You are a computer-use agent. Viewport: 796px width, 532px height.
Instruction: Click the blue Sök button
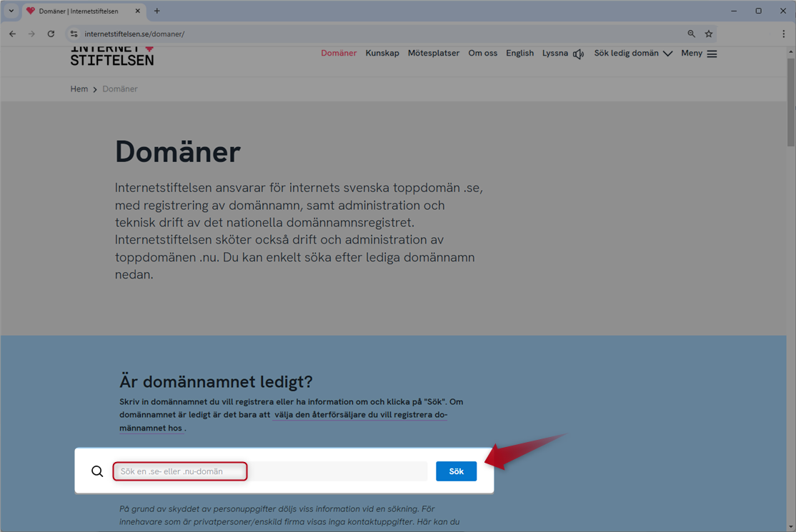click(456, 471)
